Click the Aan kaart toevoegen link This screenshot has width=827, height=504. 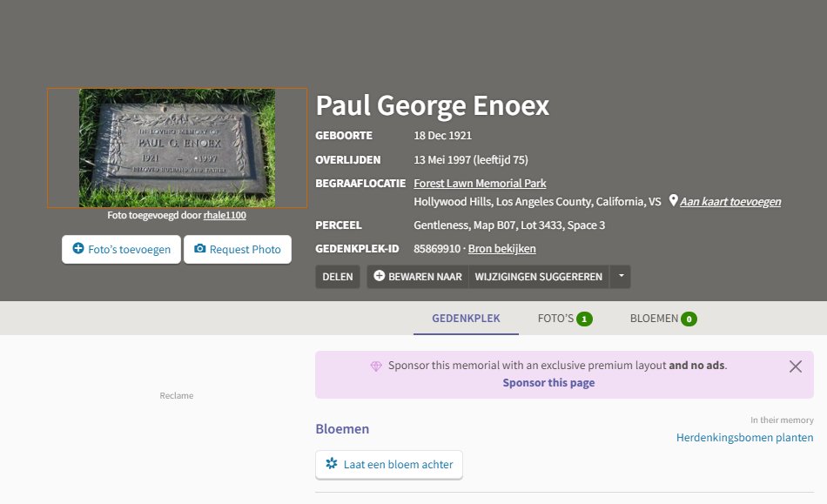point(730,202)
